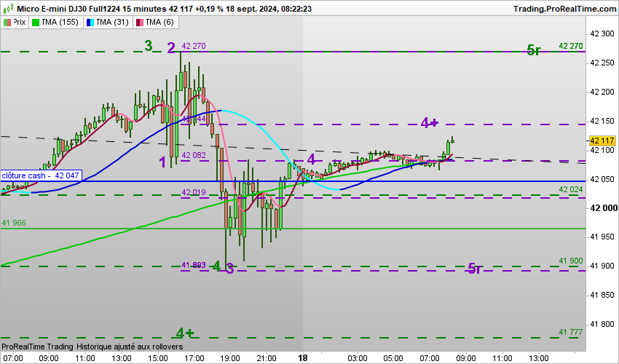Click the green 42 270 label at right

[x=570, y=46]
